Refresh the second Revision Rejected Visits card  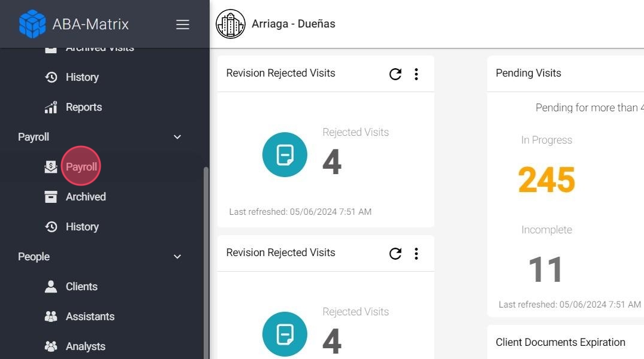395,254
